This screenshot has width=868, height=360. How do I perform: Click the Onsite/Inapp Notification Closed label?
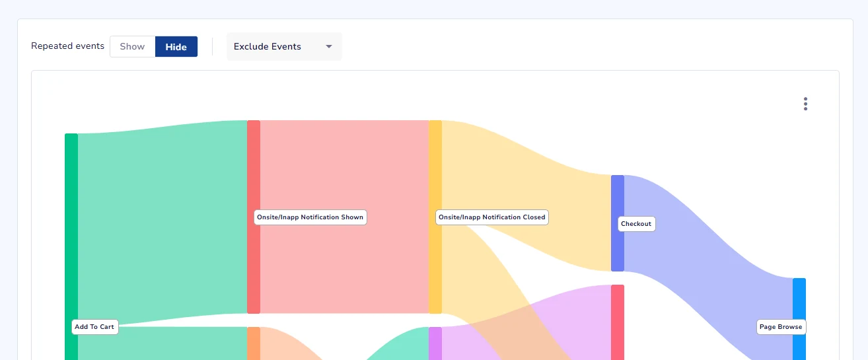[492, 217]
